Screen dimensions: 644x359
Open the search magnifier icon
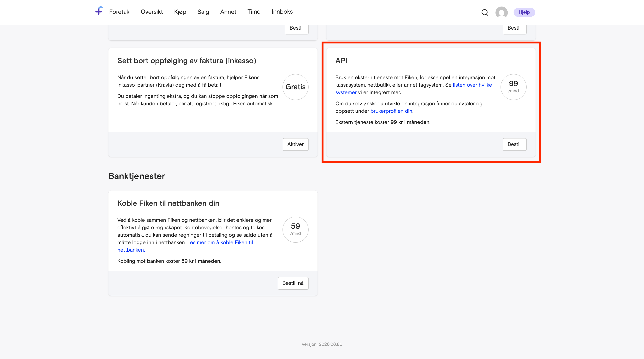pyautogui.click(x=485, y=12)
